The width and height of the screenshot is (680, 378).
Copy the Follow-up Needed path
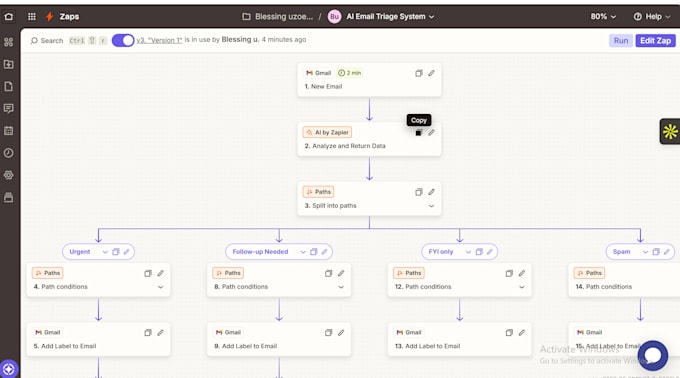coord(314,252)
